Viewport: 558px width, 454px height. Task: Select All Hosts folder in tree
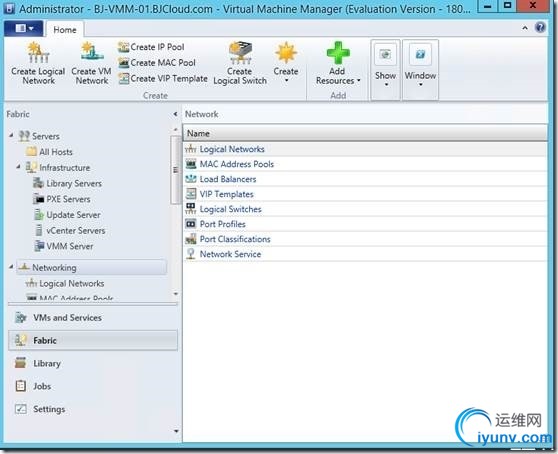click(x=49, y=152)
